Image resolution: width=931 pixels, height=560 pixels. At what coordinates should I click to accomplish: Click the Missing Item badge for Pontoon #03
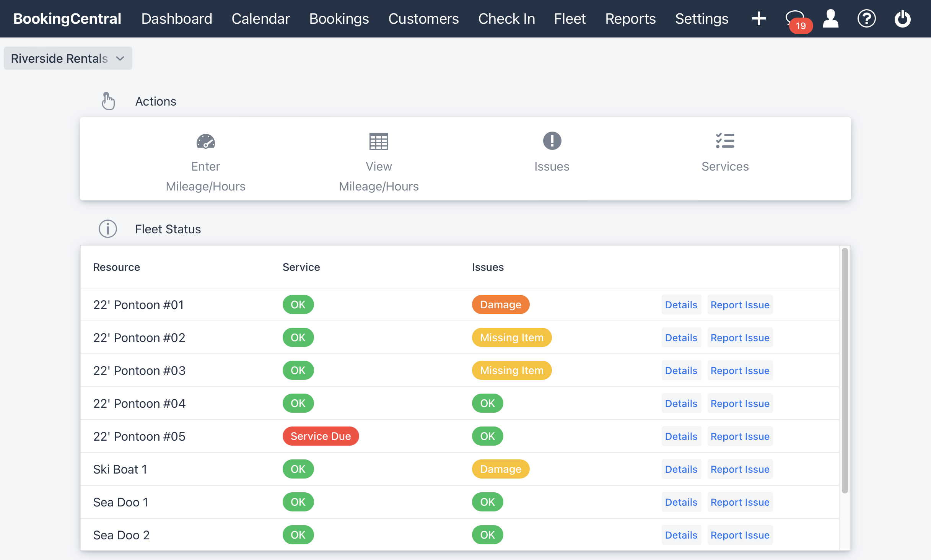[512, 370]
